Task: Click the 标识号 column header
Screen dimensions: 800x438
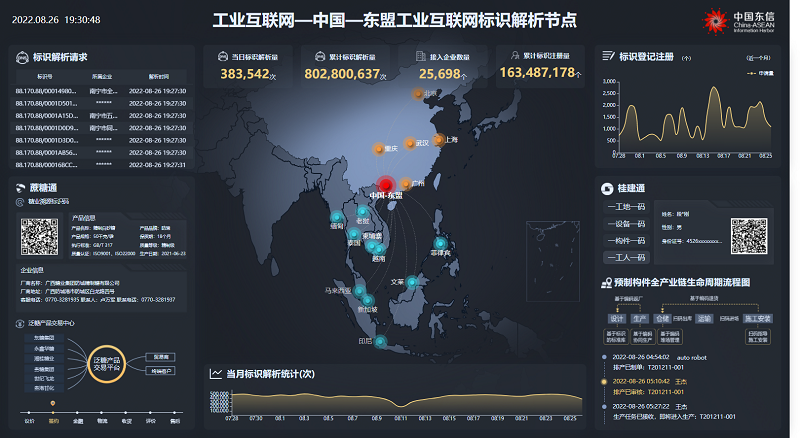Action: click(44, 77)
